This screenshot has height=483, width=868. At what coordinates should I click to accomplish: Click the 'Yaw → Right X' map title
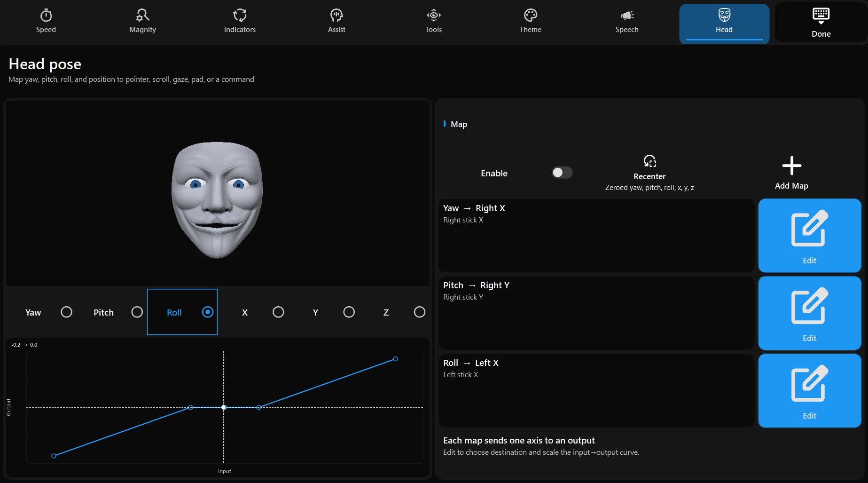[x=474, y=208]
